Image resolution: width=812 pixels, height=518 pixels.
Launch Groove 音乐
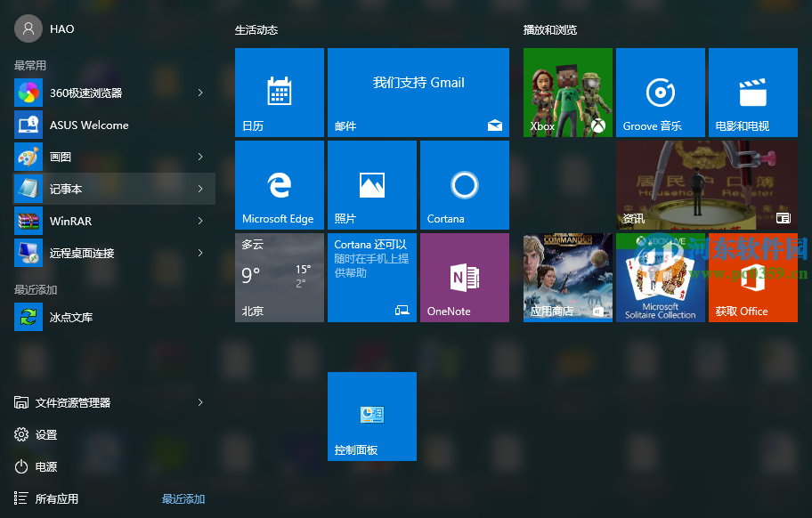(x=660, y=93)
